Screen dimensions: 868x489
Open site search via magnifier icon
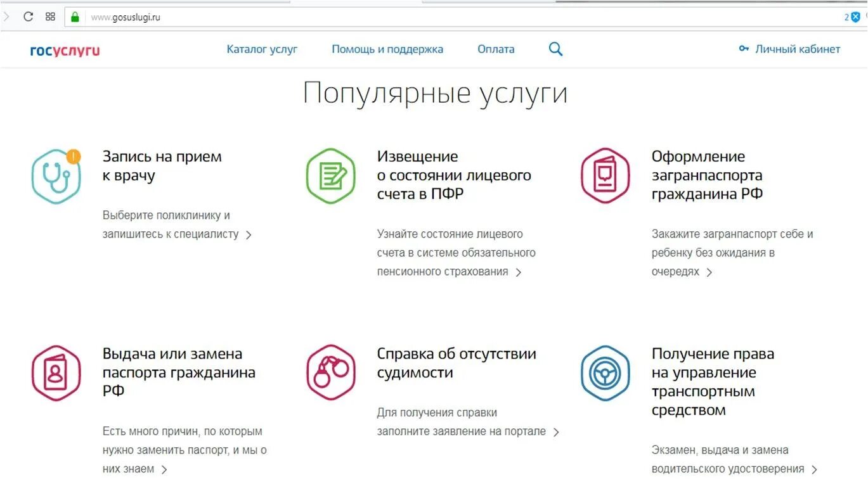[x=555, y=49]
